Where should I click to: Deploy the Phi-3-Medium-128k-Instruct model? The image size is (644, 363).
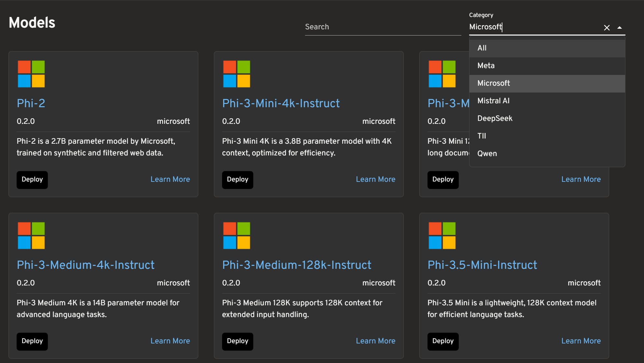tap(238, 341)
